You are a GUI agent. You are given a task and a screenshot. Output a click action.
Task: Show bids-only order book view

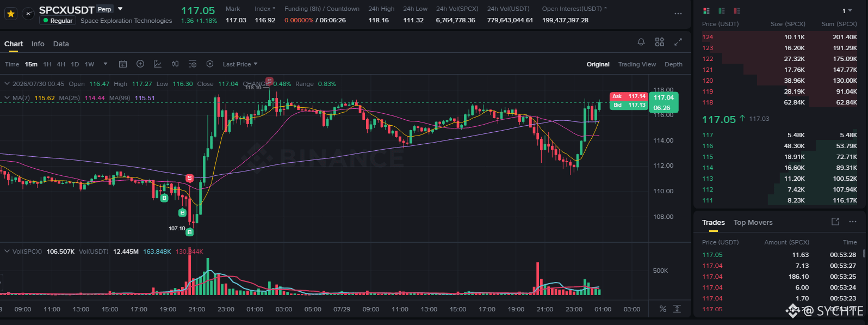(722, 11)
